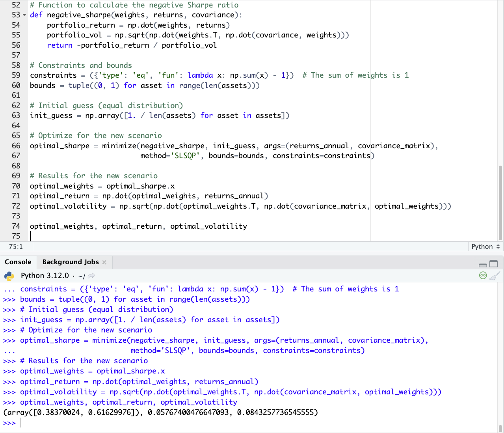Open the Python file type dropdown

[x=485, y=246]
